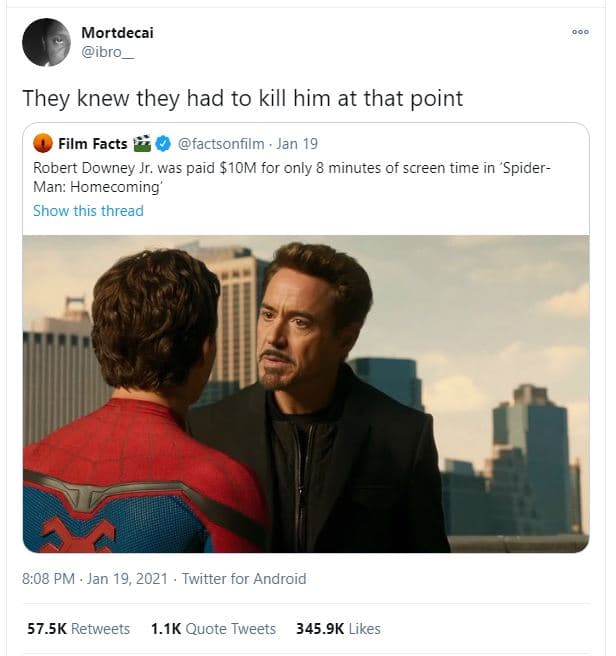View the 345.9K Likes list
Viewport: 616px width, 656px height.
pos(338,629)
